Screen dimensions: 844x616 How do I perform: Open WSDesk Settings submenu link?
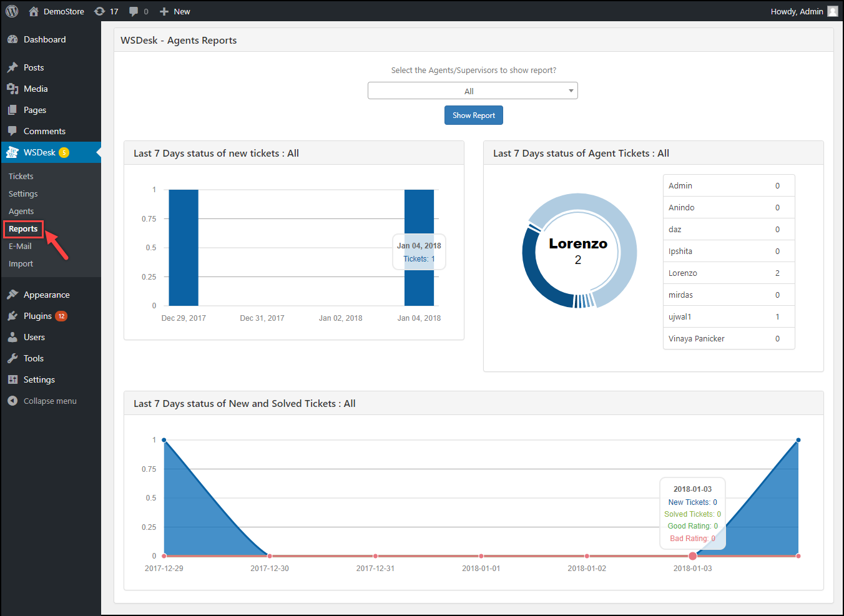tap(23, 193)
